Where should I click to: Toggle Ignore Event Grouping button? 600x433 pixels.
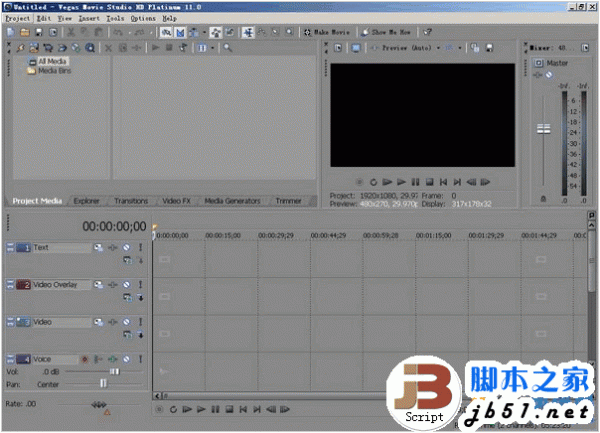[x=230, y=33]
